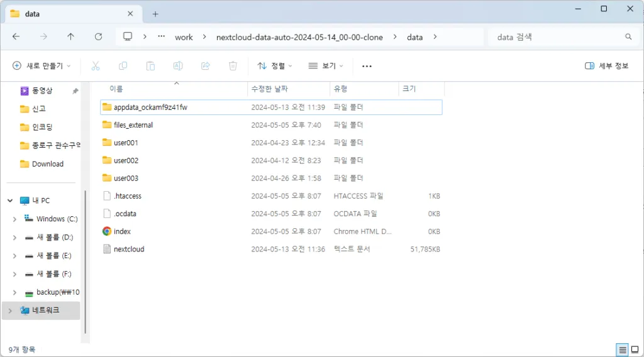
Task: Click the Paste clipboard icon
Action: [x=150, y=65]
